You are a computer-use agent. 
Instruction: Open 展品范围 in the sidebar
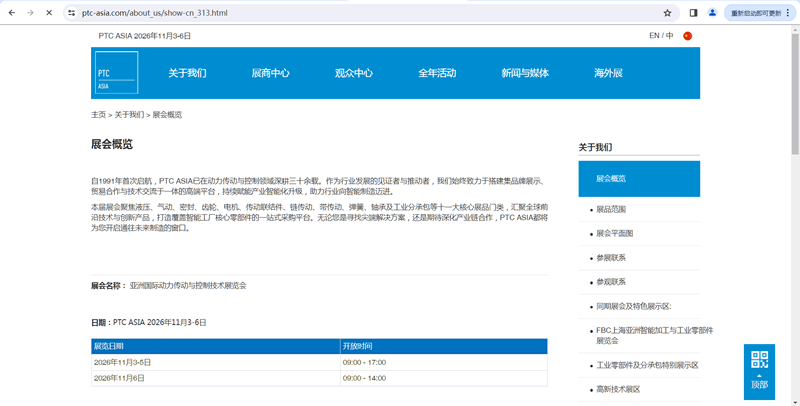click(x=610, y=210)
